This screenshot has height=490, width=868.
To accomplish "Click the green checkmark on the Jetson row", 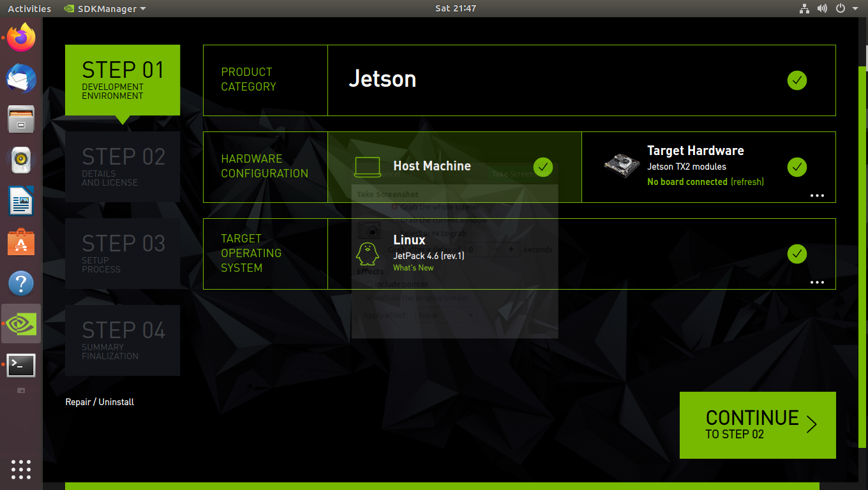I will pos(797,80).
